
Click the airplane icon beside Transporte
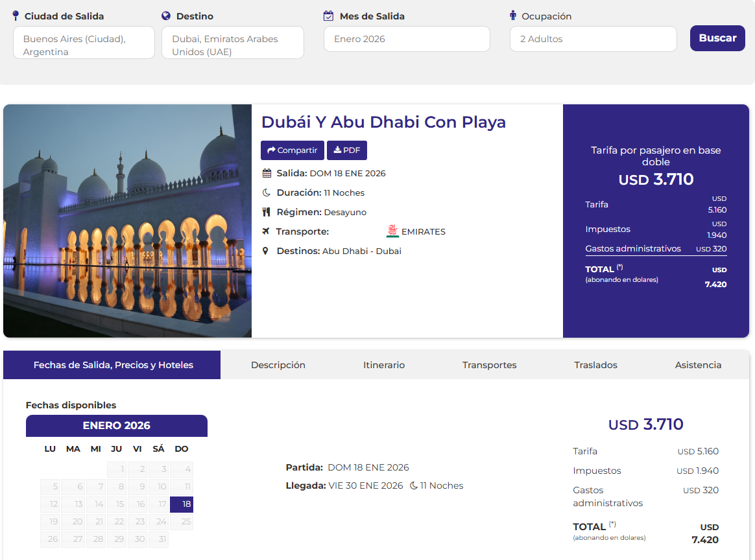tap(266, 231)
